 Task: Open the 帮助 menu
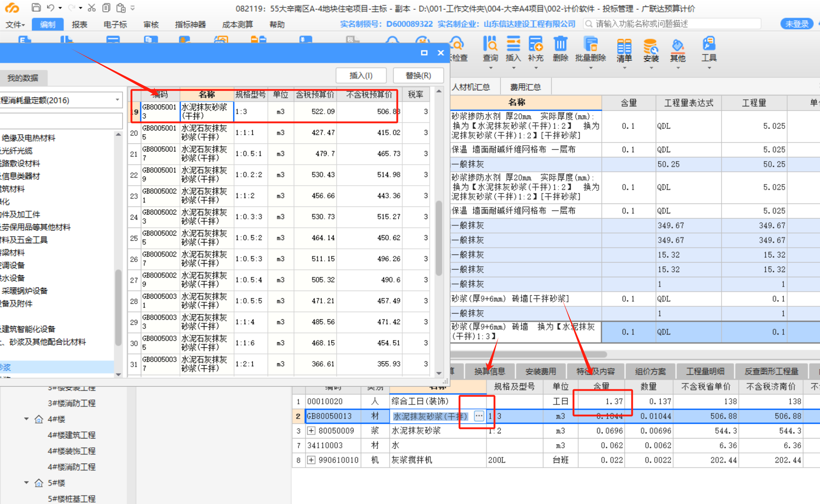277,24
